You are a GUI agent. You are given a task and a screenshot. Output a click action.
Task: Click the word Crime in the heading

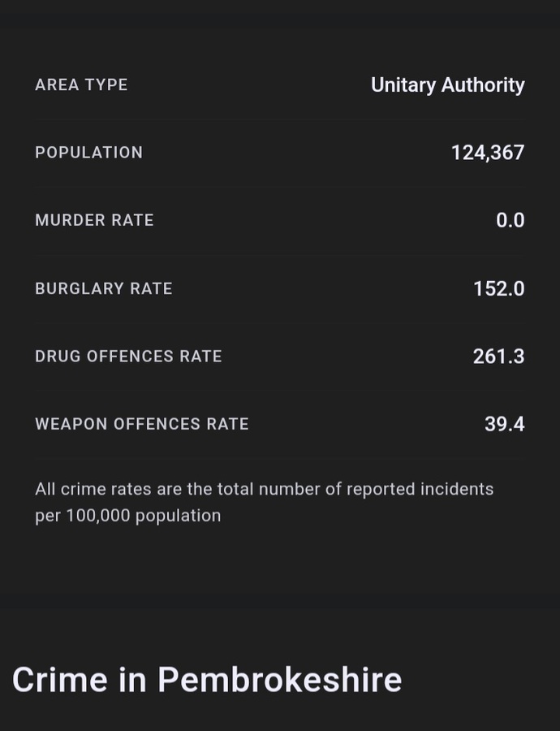pyautogui.click(x=59, y=679)
